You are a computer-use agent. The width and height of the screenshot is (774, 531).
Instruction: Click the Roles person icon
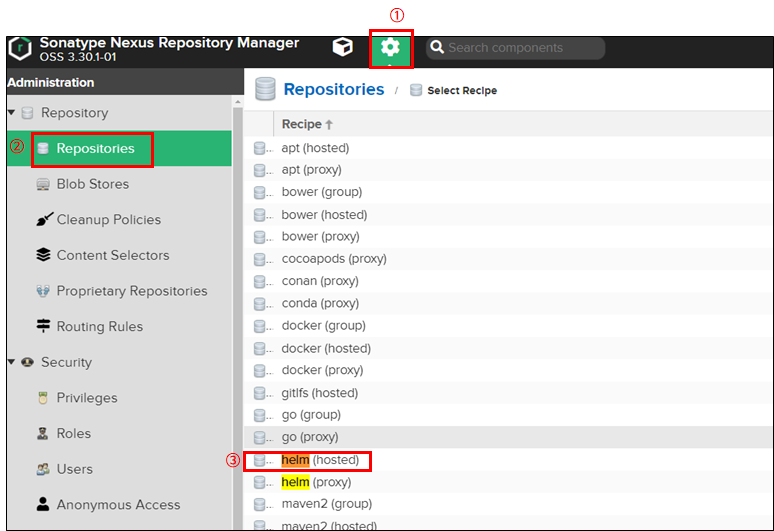point(43,433)
